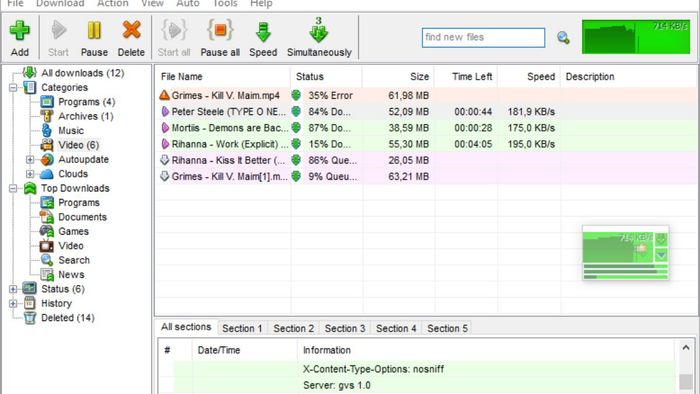Open Programs under Top Downloads
Screen dimensions: 700x394
(x=79, y=203)
